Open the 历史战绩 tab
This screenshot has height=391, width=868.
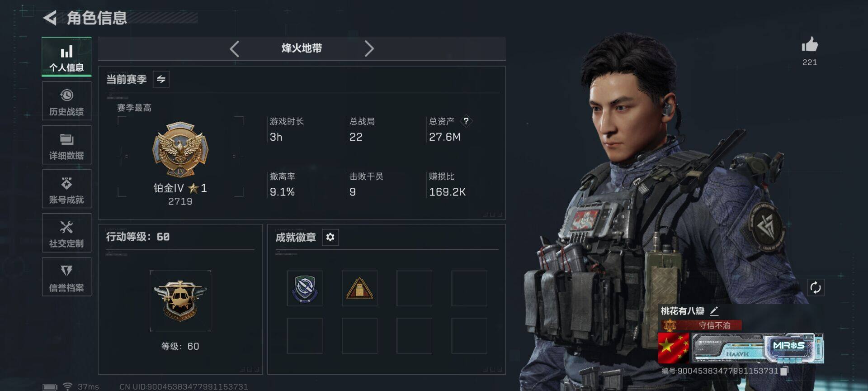(66, 101)
